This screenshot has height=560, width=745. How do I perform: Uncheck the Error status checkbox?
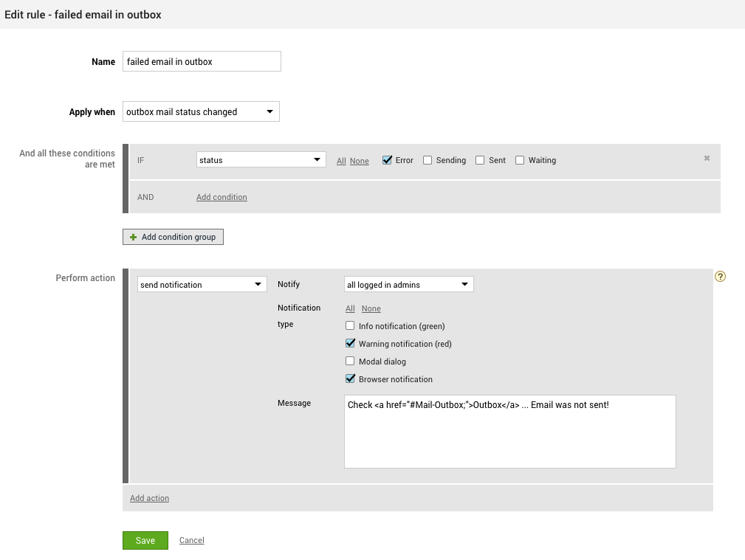pyautogui.click(x=387, y=160)
